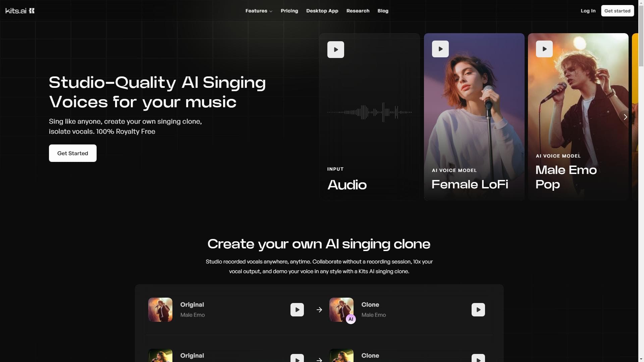Click the AI badge on Clone thumbnail
This screenshot has height=362, width=644.
(x=351, y=319)
